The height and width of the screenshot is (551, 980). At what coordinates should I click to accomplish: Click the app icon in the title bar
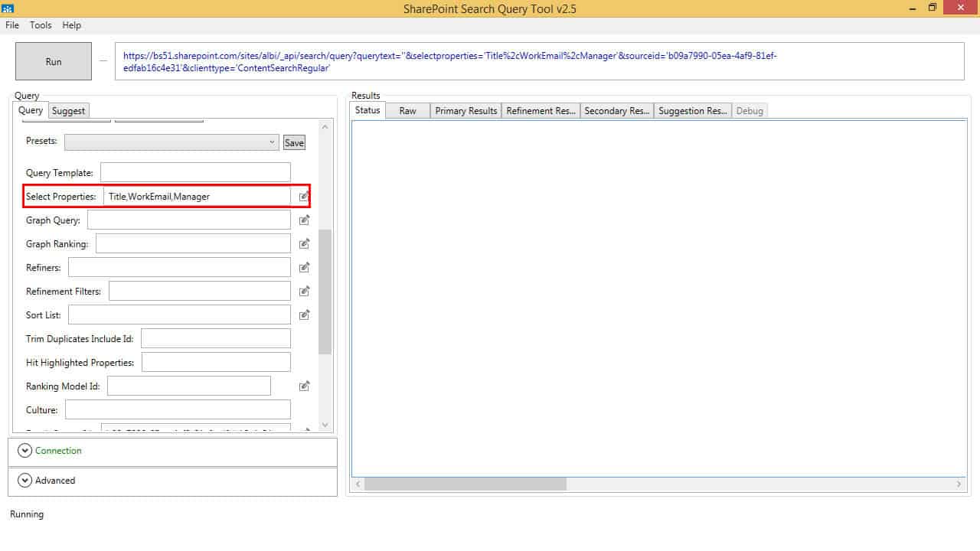pos(8,8)
